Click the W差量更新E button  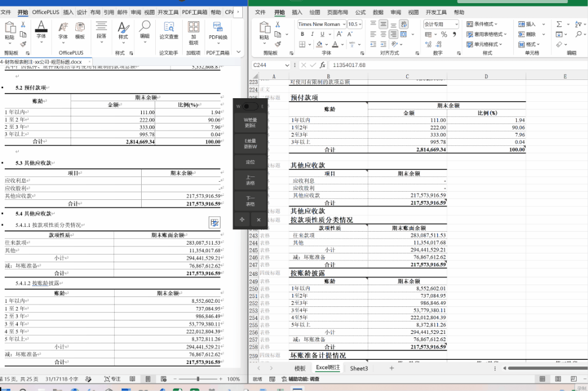250,122
